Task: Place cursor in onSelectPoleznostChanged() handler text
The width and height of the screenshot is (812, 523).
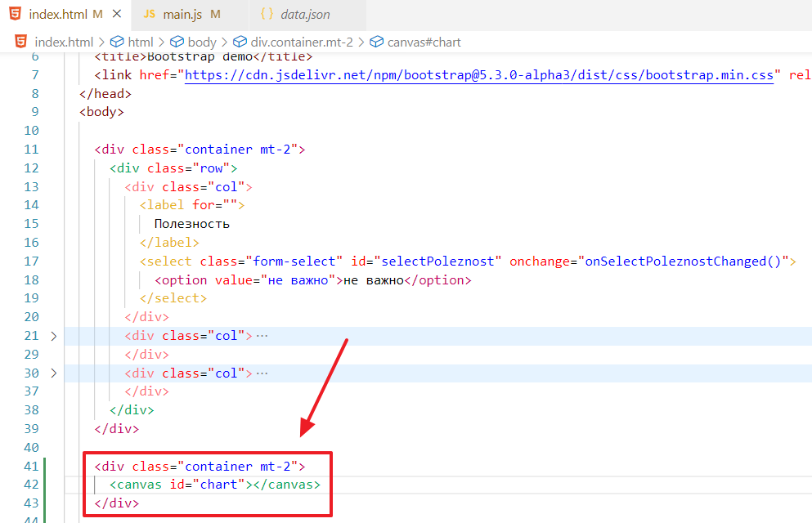Action: pyautogui.click(x=684, y=261)
